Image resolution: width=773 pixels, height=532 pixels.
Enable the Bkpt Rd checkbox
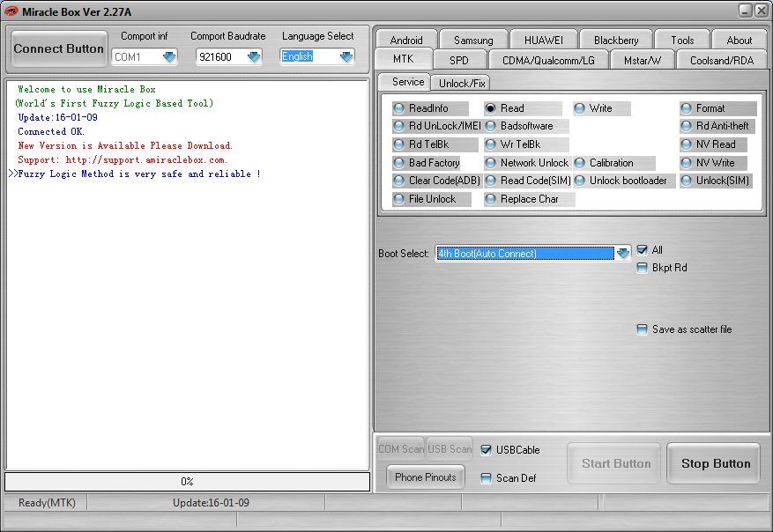tap(642, 268)
